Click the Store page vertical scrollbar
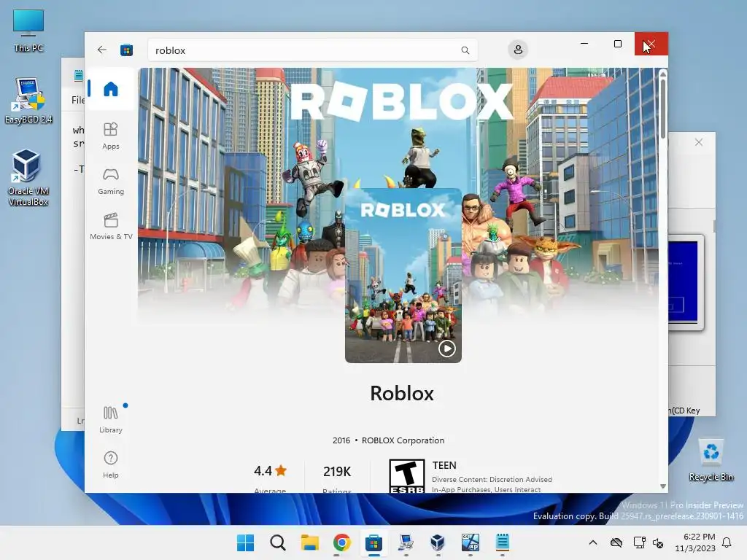747x560 pixels. [x=662, y=109]
